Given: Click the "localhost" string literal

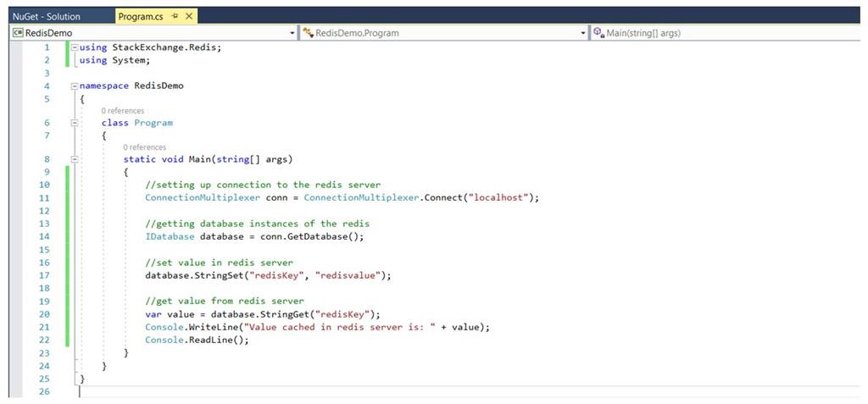Looking at the screenshot, I should 497,197.
